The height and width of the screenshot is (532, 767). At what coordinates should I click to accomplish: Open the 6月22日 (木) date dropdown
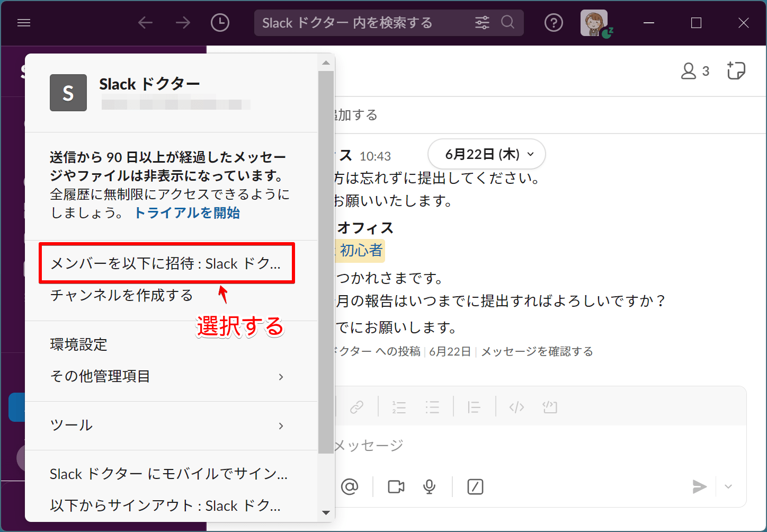coord(486,154)
